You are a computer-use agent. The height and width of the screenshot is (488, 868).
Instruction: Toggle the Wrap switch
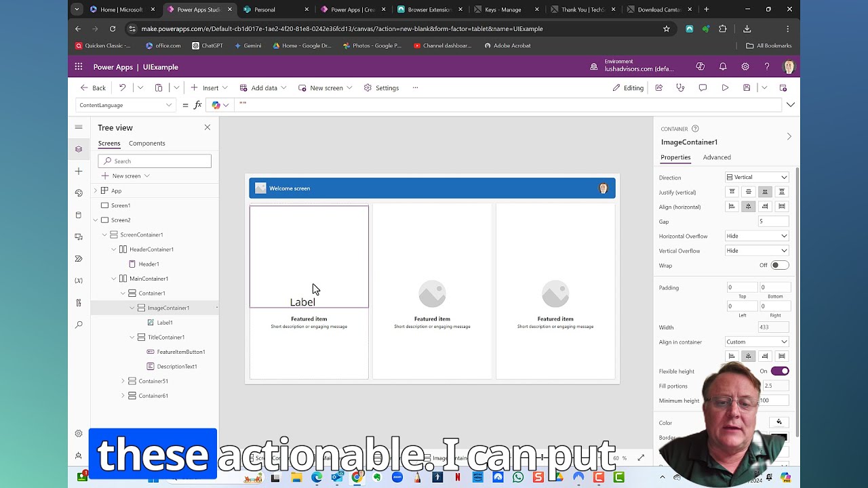(x=780, y=265)
